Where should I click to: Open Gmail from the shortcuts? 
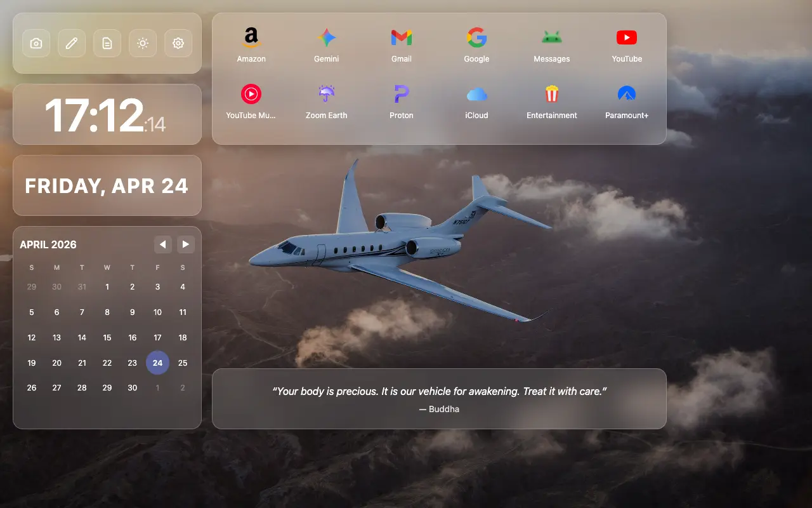point(401,38)
